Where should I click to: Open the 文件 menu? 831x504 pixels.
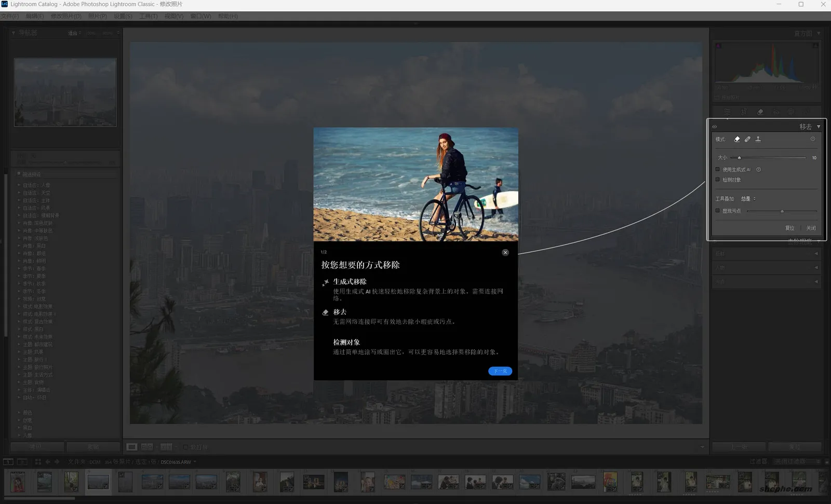click(9, 16)
